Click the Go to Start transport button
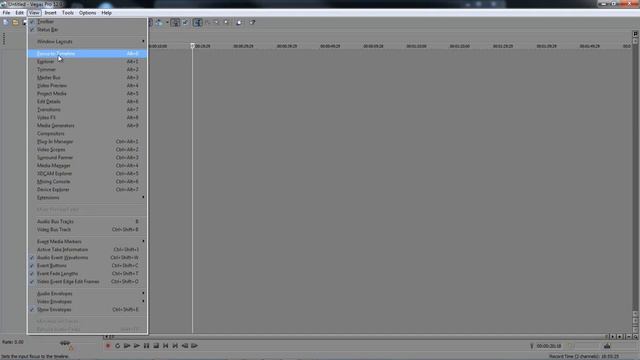Image resolution: width=640 pixels, height=360 pixels. click(x=165, y=346)
